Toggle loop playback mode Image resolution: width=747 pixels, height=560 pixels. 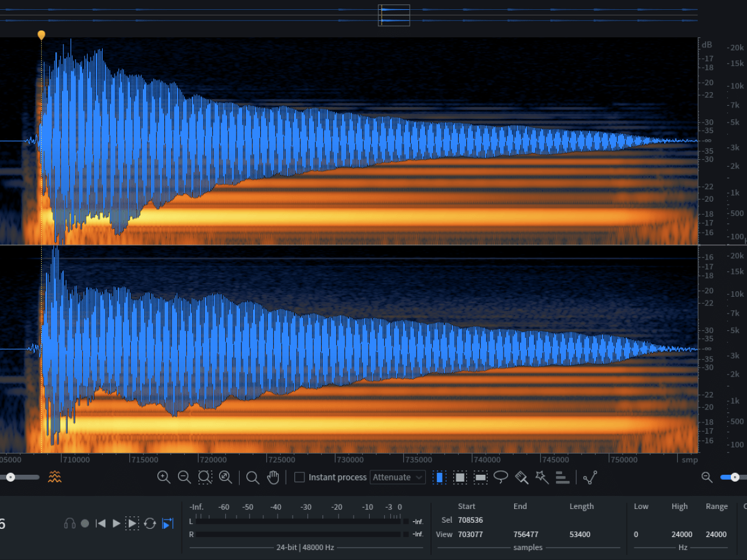coord(149,523)
